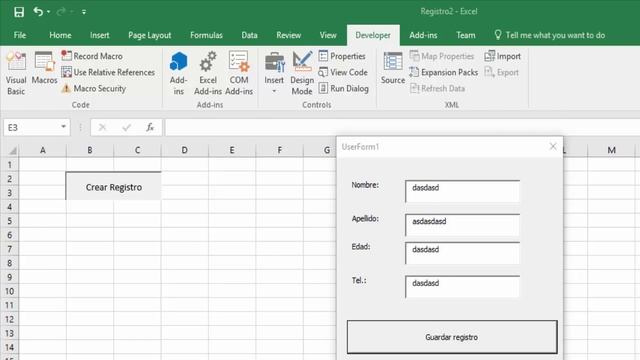Export XML data
Screen dimensions: 640x360
pos(502,72)
